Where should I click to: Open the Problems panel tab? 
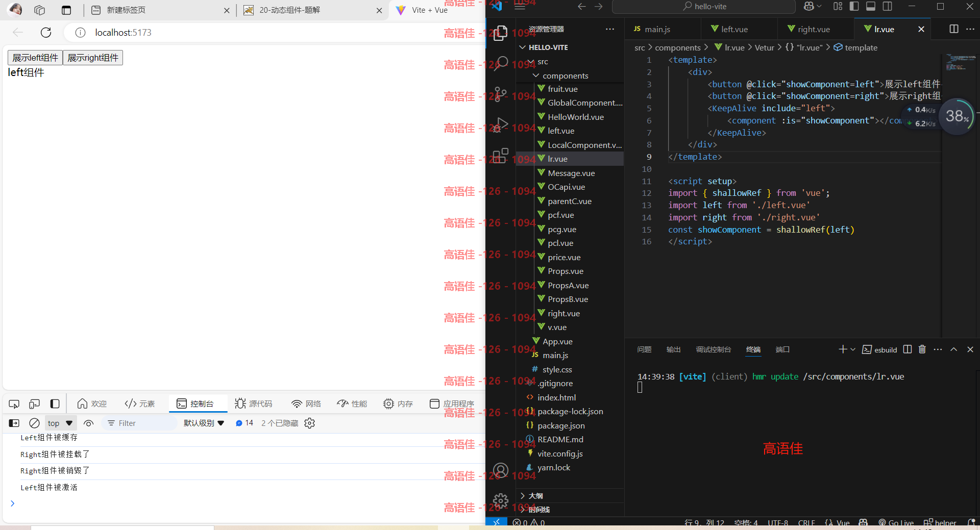click(644, 349)
